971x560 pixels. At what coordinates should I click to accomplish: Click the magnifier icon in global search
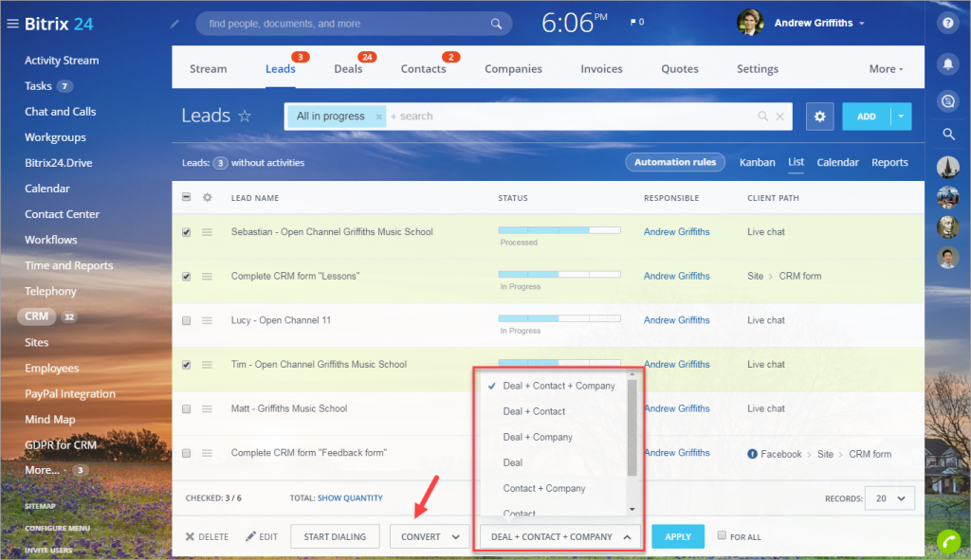pyautogui.click(x=496, y=24)
